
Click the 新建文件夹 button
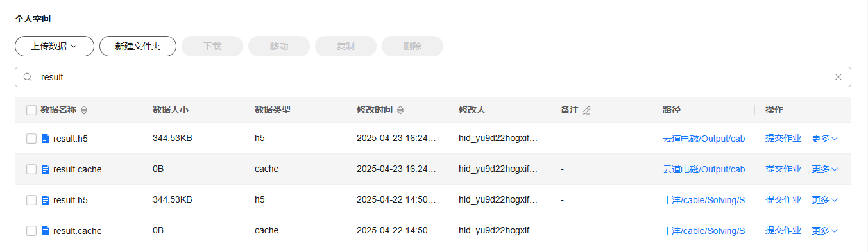tap(138, 46)
